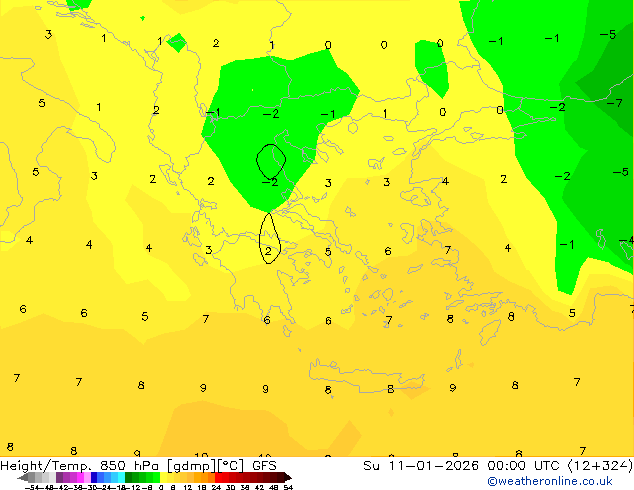Viewport: 634px width, 490px height.
Task: Click legend value '54' at the color bar end
Action: 288,488
